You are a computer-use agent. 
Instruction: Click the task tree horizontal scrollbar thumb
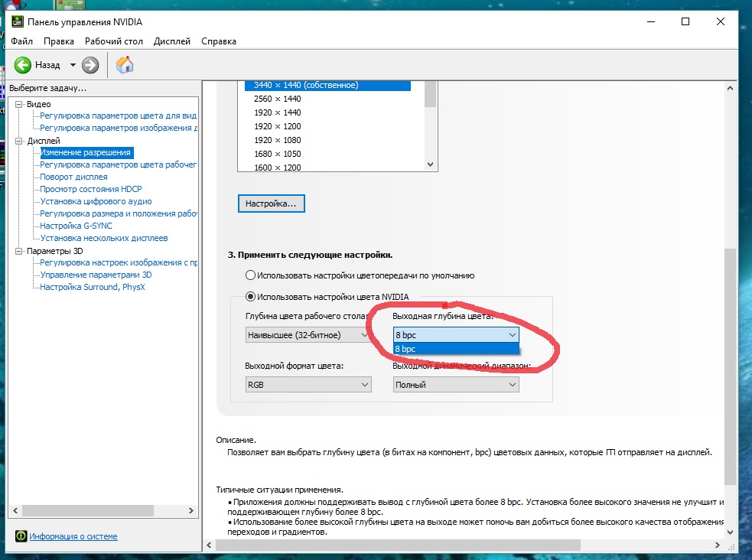click(88, 510)
